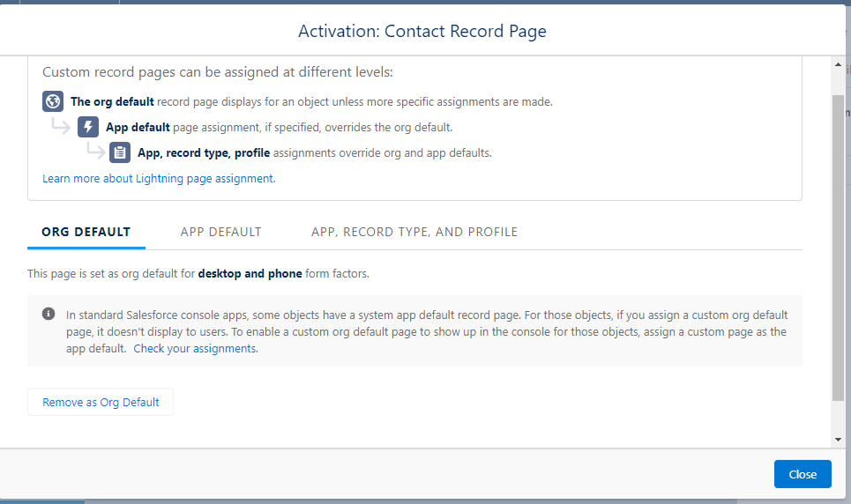Close the Activation dialog
Image resolution: width=851 pixels, height=504 pixels.
802,474
